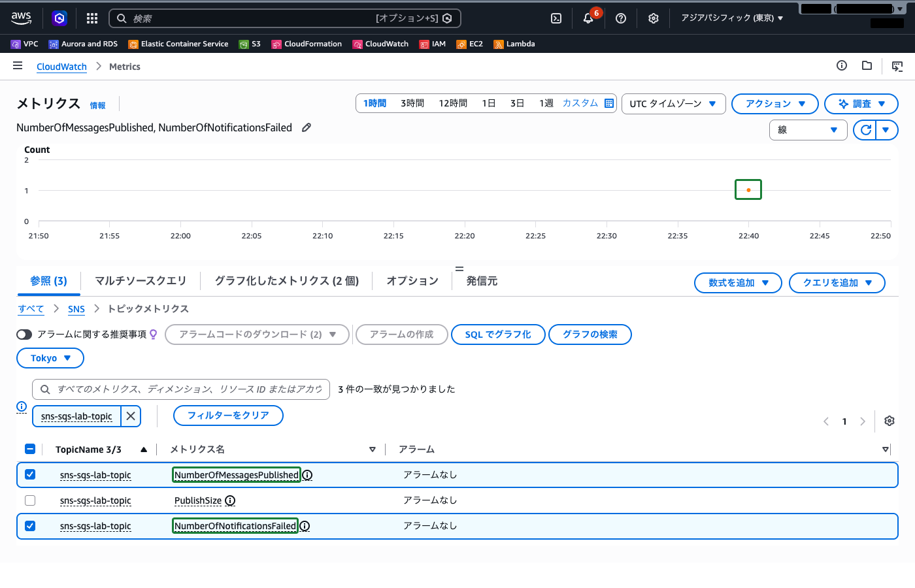This screenshot has width=915, height=588.
Task: Uncheck the NumberOfMessagesPublished row checkbox
Action: (30, 474)
